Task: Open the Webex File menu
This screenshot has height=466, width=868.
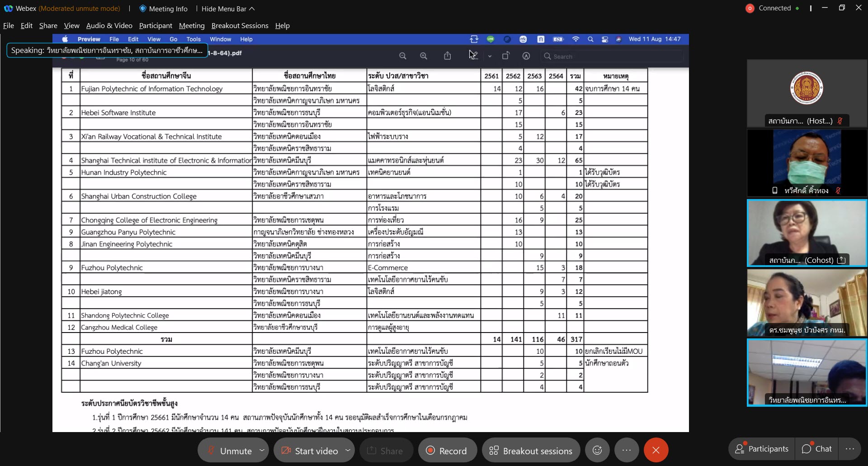Action: tap(9, 26)
